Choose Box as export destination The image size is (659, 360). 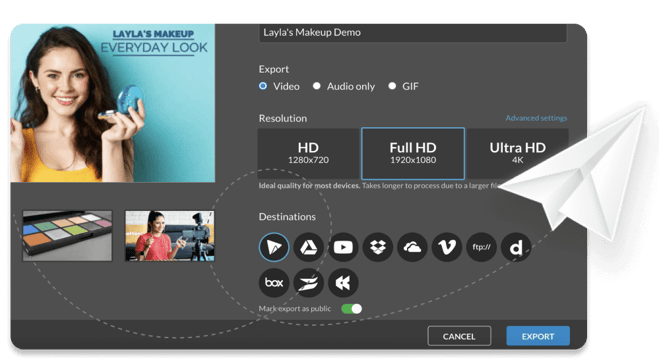274,283
